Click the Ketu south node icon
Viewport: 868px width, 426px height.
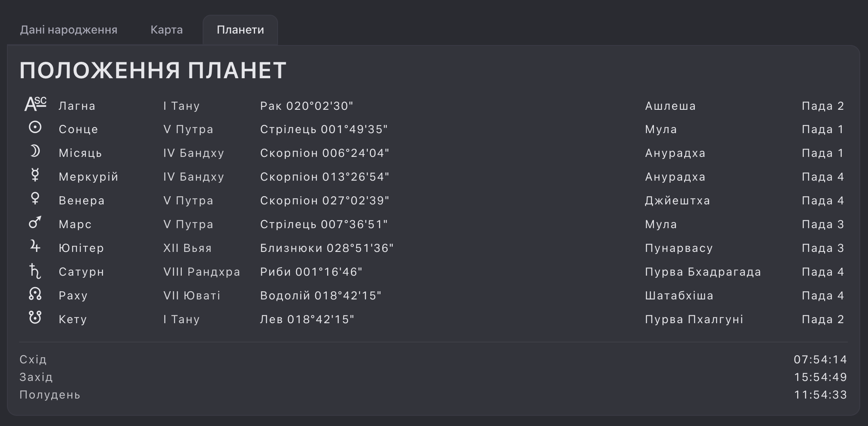click(35, 317)
